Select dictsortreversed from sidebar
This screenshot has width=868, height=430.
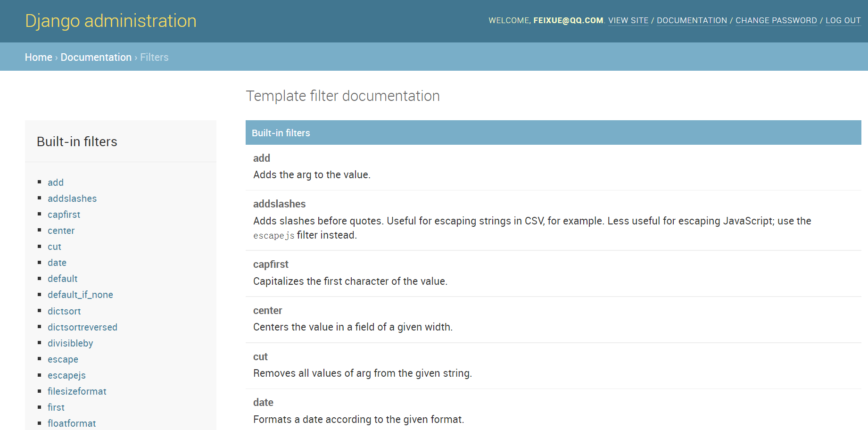[83, 327]
